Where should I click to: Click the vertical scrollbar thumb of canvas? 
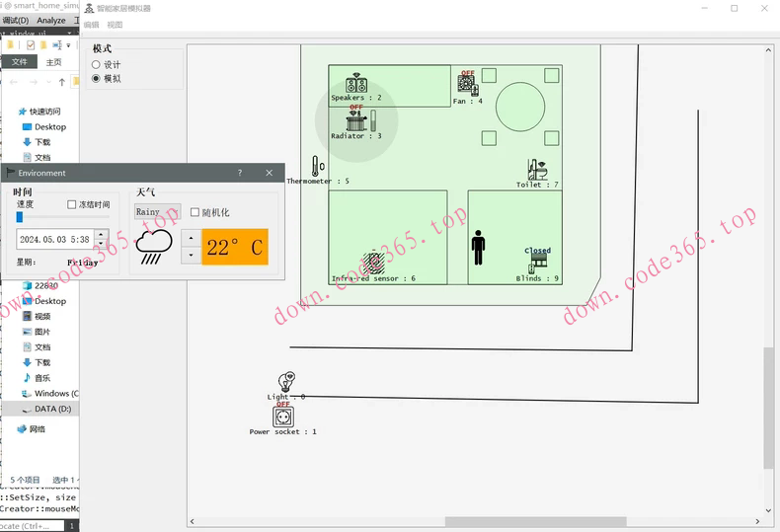click(768, 408)
